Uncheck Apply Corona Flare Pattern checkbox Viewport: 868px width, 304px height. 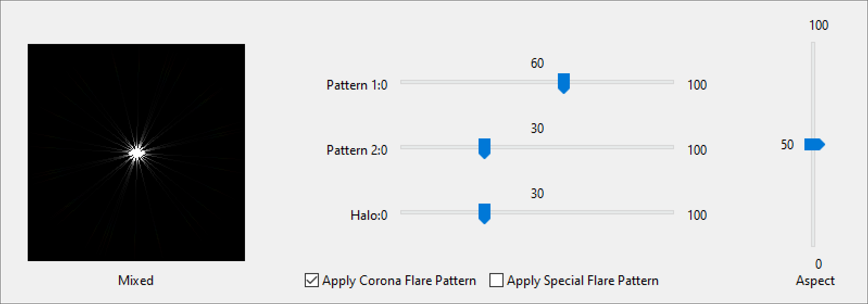[x=312, y=280]
